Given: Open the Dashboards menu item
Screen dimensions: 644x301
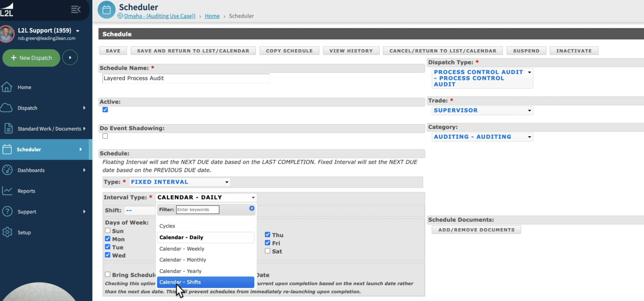Looking at the screenshot, I should click(x=31, y=170).
